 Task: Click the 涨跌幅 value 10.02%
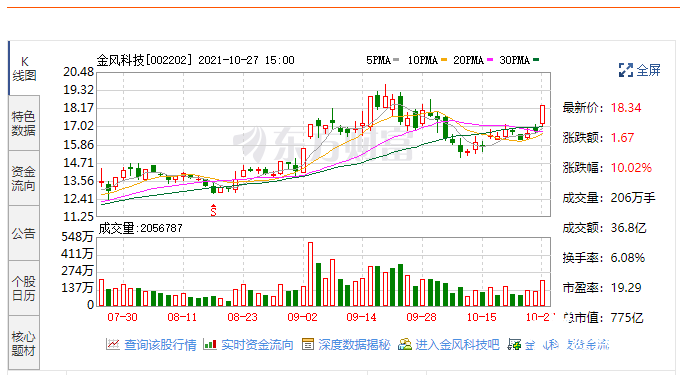tap(631, 168)
